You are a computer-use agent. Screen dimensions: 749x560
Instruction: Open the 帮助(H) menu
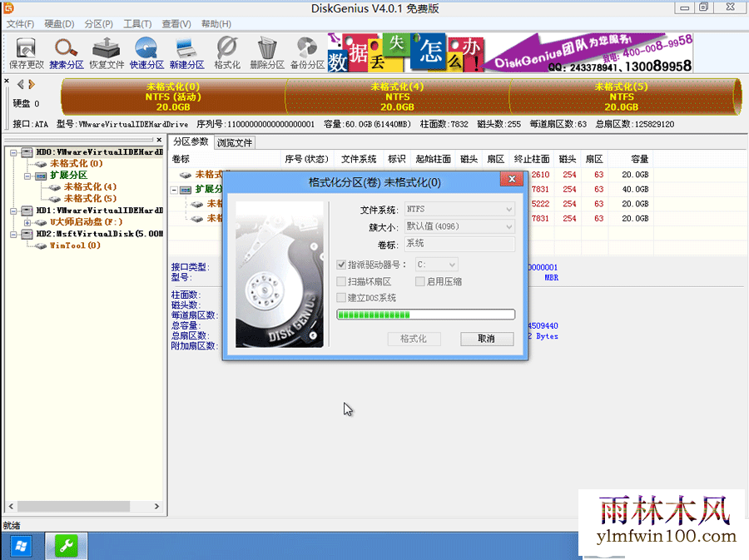(216, 24)
